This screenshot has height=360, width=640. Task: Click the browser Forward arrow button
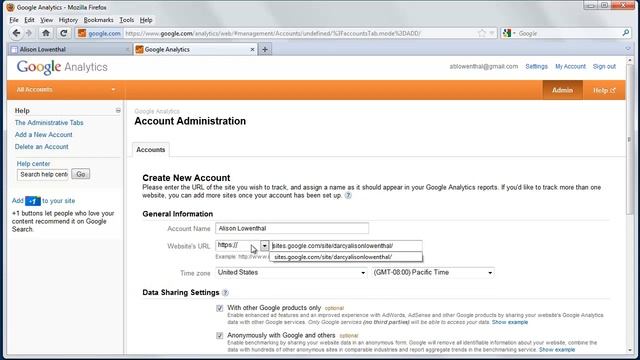pyautogui.click(x=29, y=33)
